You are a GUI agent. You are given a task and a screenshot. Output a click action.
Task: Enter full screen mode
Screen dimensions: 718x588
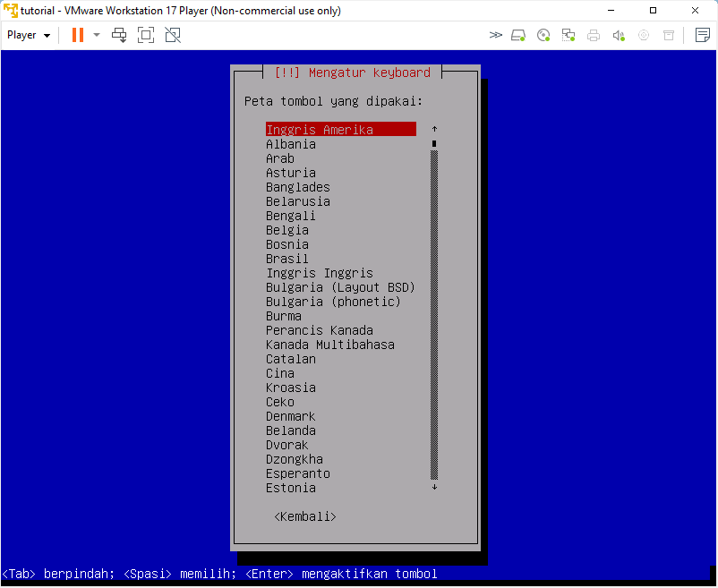[146, 35]
